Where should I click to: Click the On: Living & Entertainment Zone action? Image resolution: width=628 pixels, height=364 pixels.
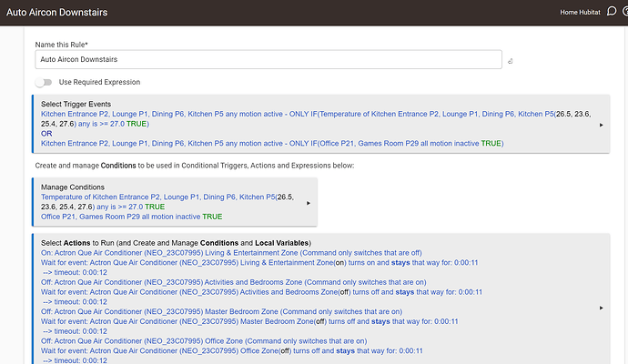pyautogui.click(x=231, y=253)
